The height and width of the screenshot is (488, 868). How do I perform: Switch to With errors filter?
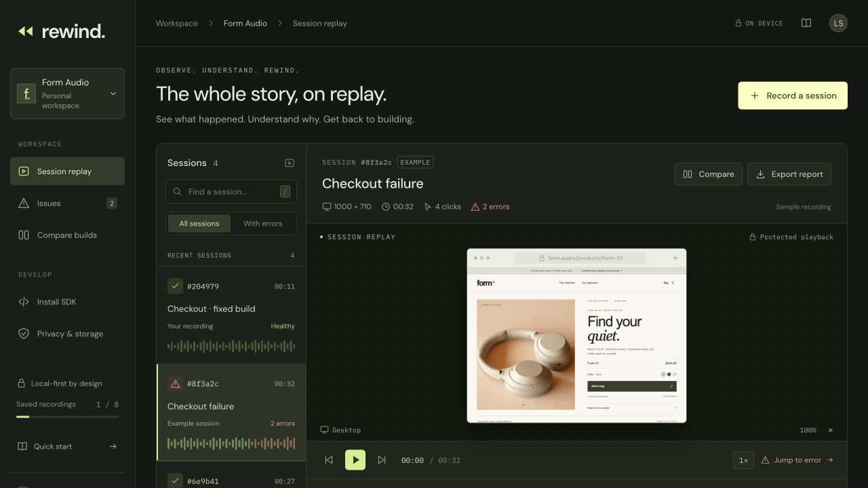(263, 224)
